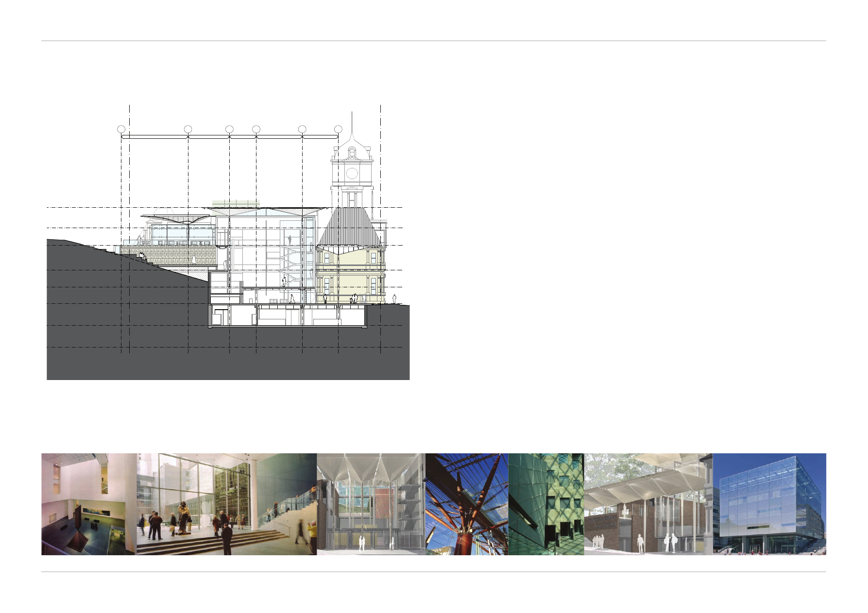This screenshot has width=868, height=613.
Task: Open the photo of red steel struts against blue sky
Action: pos(466,504)
